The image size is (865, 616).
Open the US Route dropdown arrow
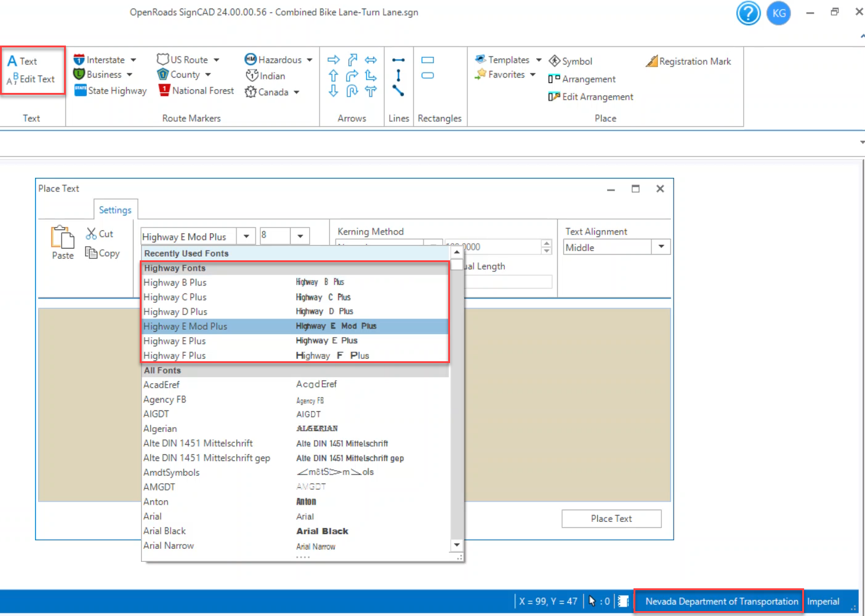pos(216,60)
